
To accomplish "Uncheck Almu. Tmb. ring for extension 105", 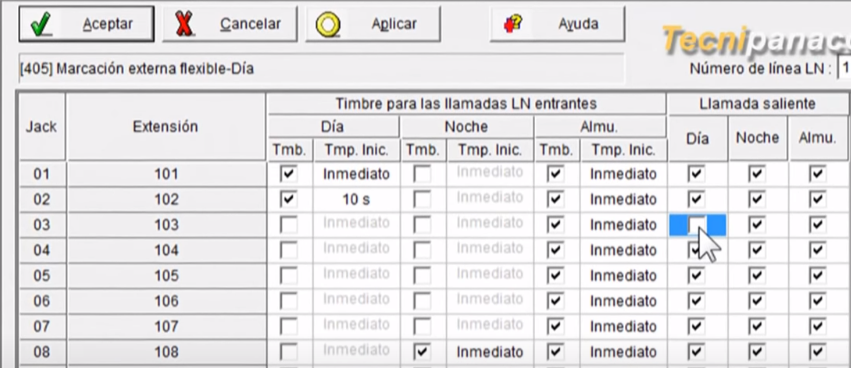I will pos(556,276).
